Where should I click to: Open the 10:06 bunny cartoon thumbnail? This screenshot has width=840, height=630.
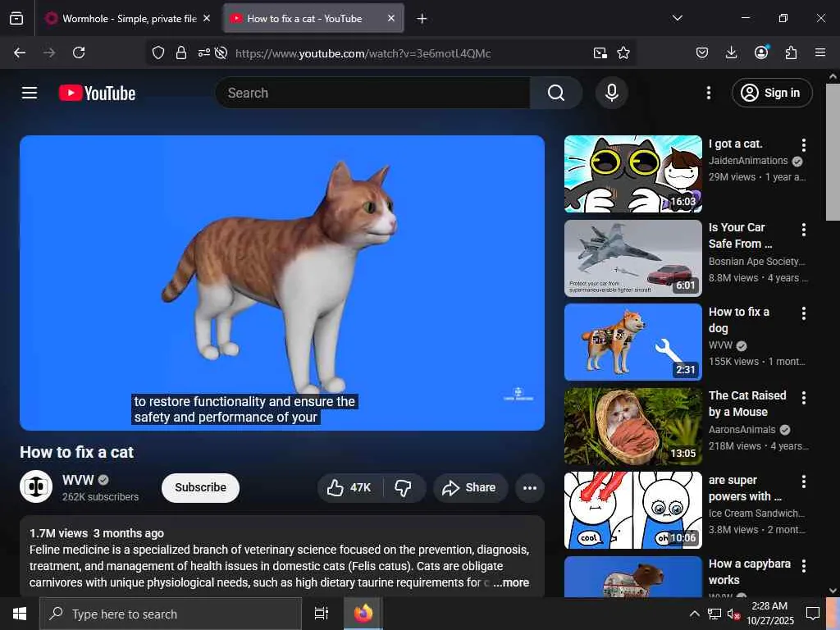(632, 510)
